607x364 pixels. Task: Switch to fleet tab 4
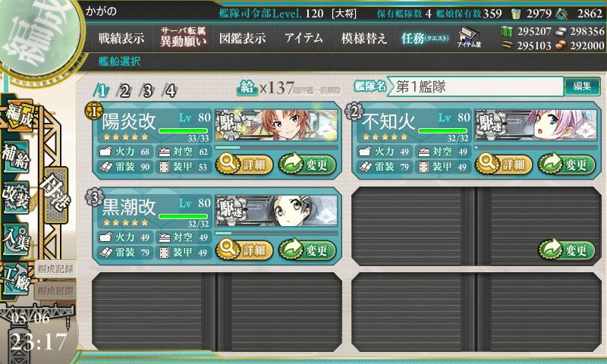click(x=171, y=91)
